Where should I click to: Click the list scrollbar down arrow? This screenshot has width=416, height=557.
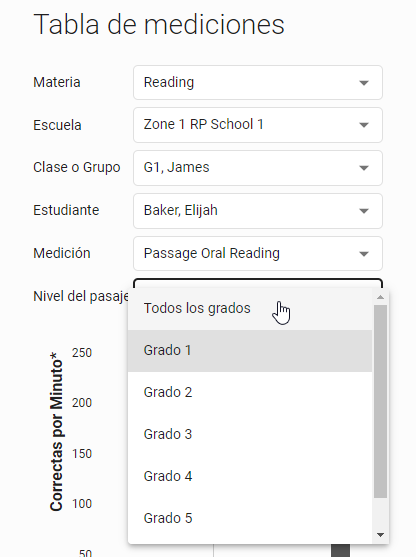coord(380,535)
